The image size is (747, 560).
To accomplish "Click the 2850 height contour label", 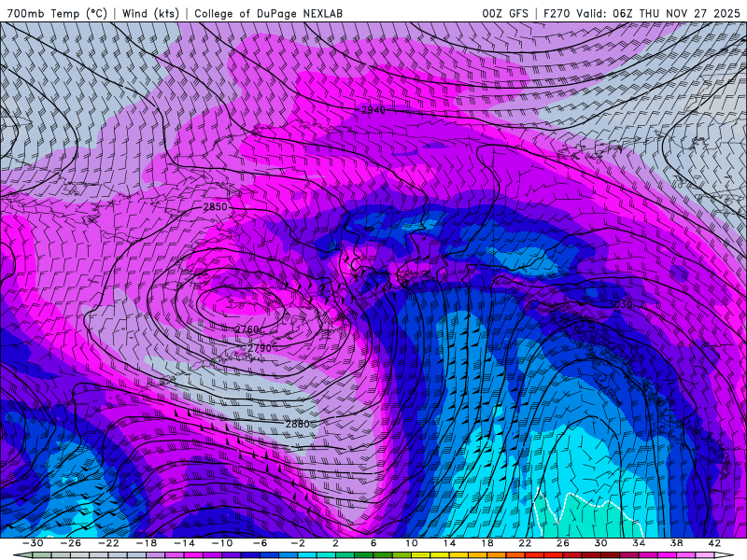I will click(x=216, y=206).
